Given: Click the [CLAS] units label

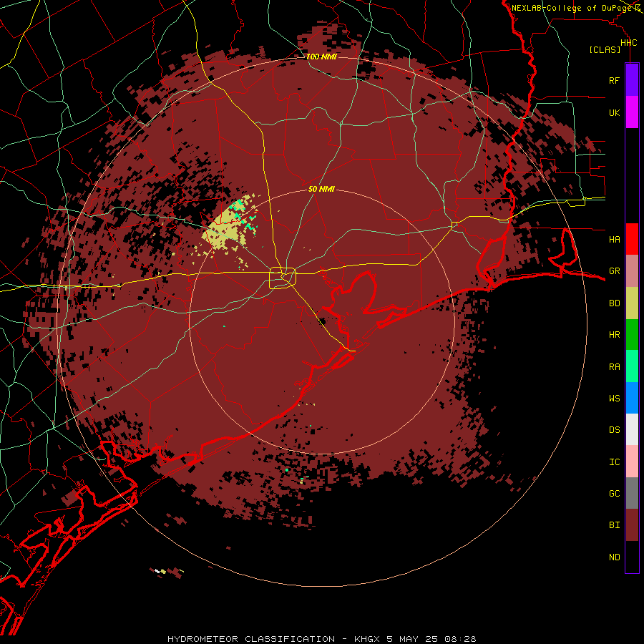Looking at the screenshot, I should (605, 49).
